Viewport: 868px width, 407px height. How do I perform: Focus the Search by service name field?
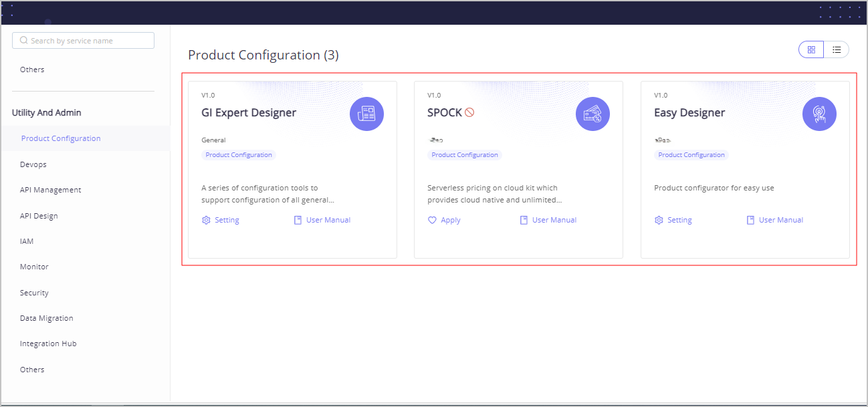click(83, 41)
